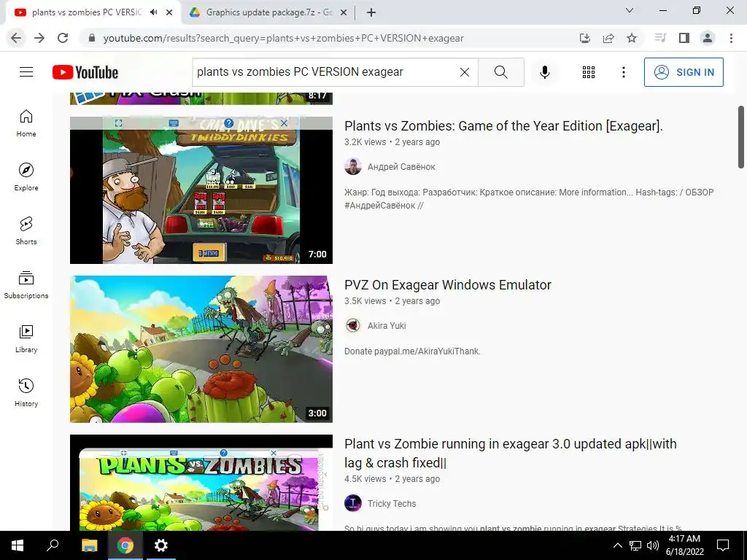Expand the tab search chevron
This screenshot has width=747, height=560.
tap(630, 10)
